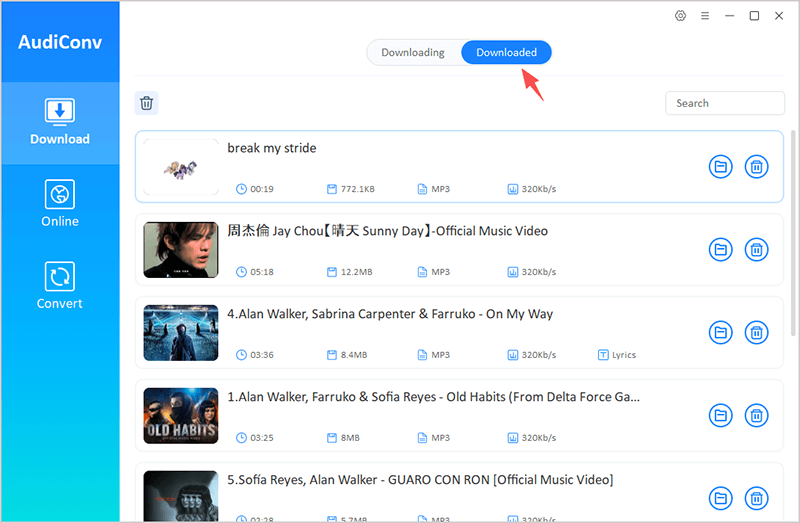Select the '4.Alan Walker... On My Way' title
Screen dimensions: 800x523
click(390, 314)
